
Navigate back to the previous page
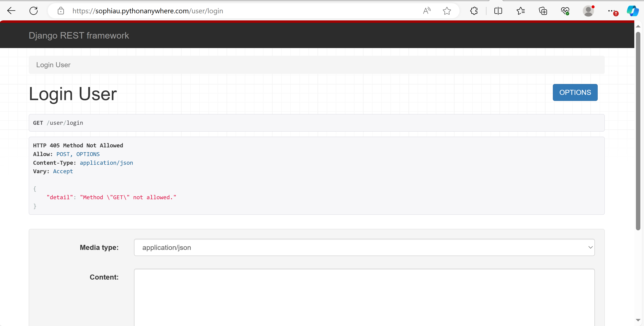[x=11, y=11]
